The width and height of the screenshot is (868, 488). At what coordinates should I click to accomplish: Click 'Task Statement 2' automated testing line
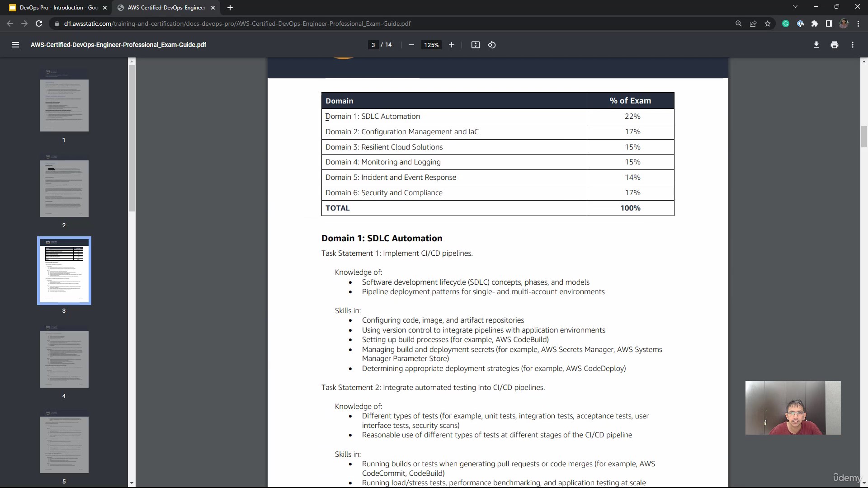click(x=433, y=388)
